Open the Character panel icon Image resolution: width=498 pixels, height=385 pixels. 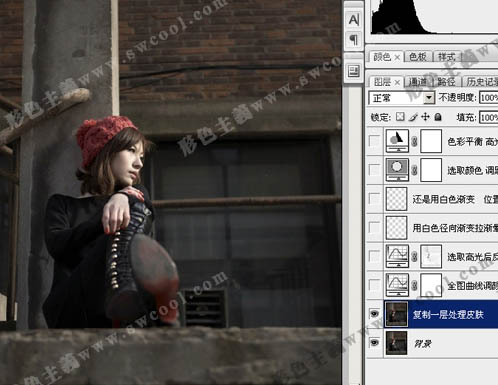click(353, 20)
